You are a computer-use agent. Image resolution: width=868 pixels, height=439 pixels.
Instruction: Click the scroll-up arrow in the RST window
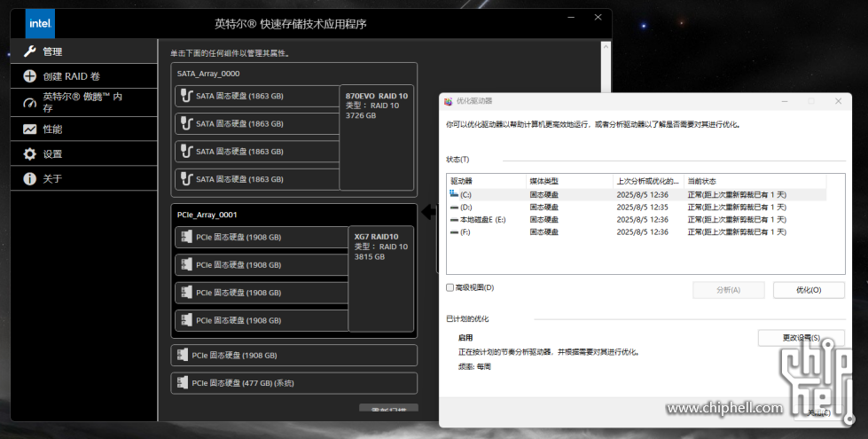pos(606,47)
